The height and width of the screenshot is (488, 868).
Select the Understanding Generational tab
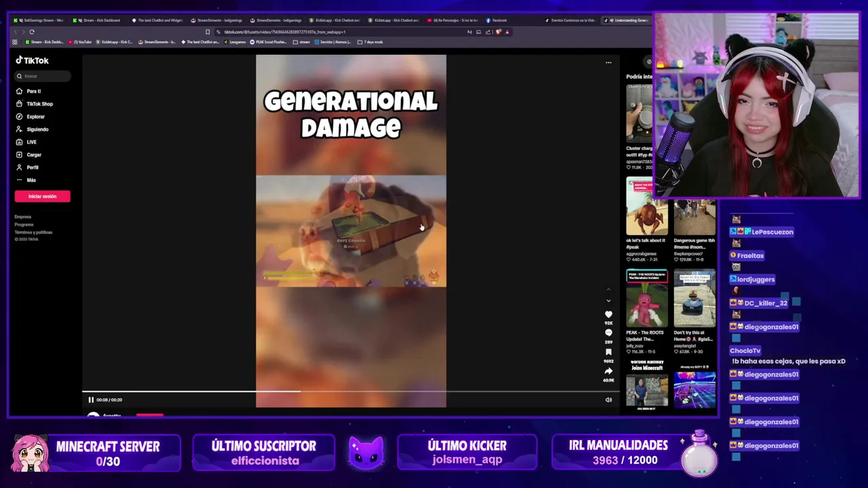(x=627, y=20)
